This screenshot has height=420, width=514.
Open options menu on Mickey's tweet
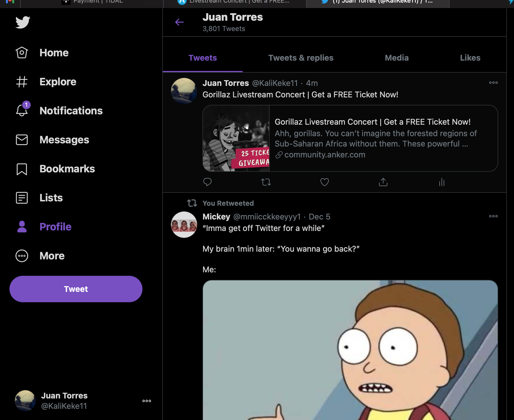pyautogui.click(x=493, y=216)
